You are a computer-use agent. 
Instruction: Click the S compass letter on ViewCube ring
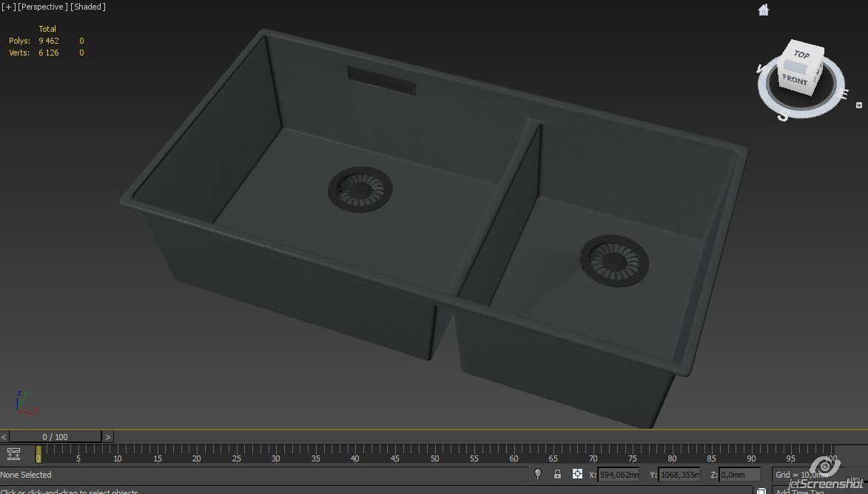(x=783, y=116)
